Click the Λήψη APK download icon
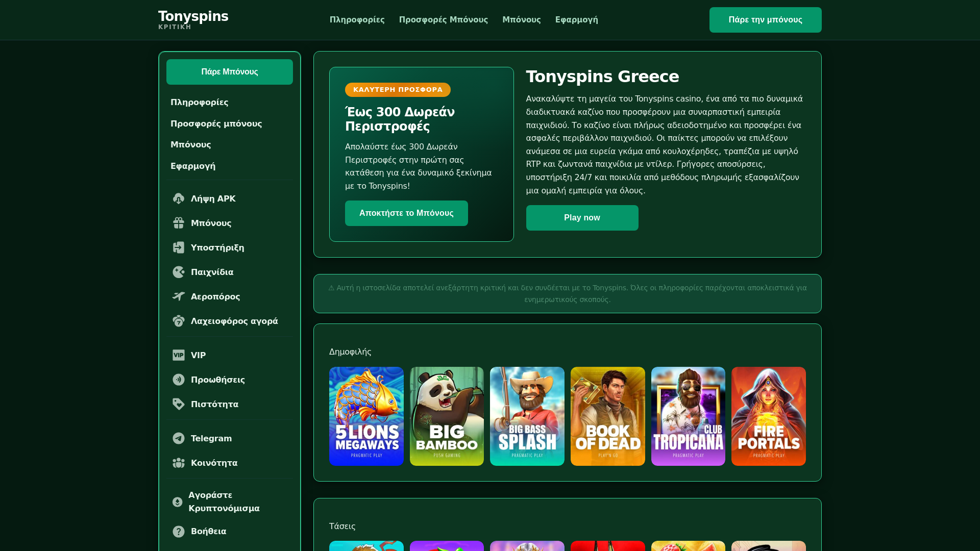 tap(179, 198)
